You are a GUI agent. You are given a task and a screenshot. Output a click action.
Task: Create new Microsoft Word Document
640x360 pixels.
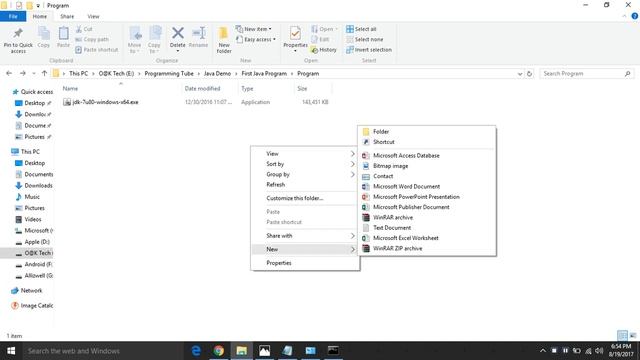click(x=427, y=187)
